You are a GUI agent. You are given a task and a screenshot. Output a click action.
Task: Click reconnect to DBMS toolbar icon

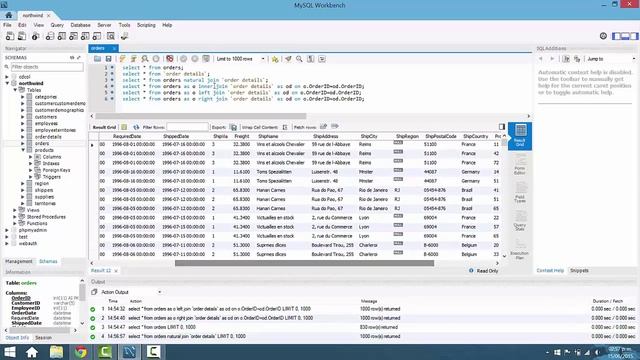pos(124,36)
